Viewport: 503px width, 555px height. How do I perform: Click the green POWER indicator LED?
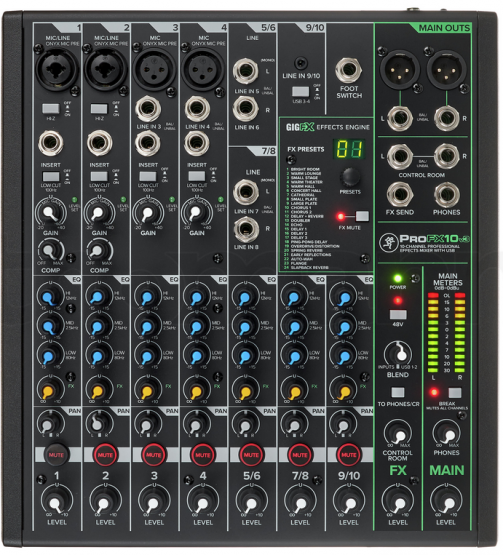[x=398, y=278]
